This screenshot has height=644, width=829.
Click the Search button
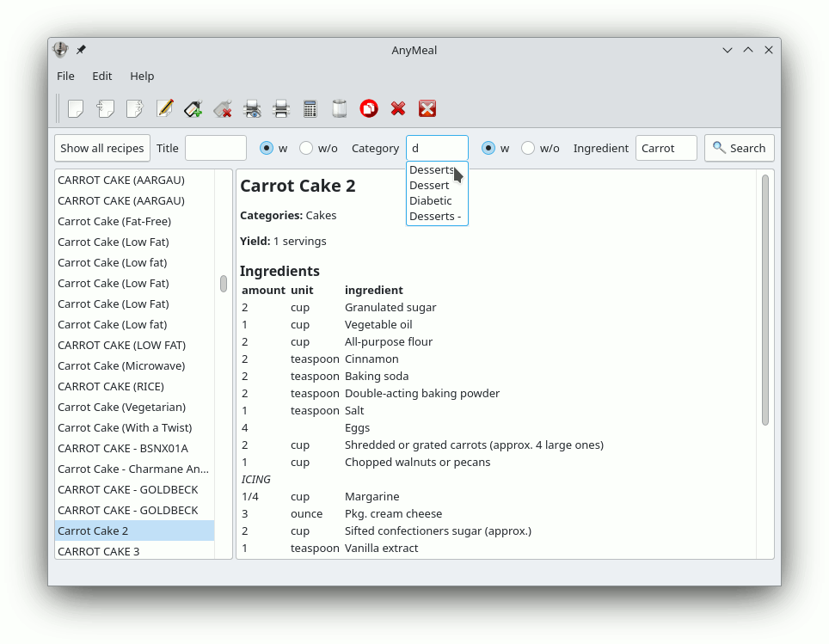tap(739, 148)
